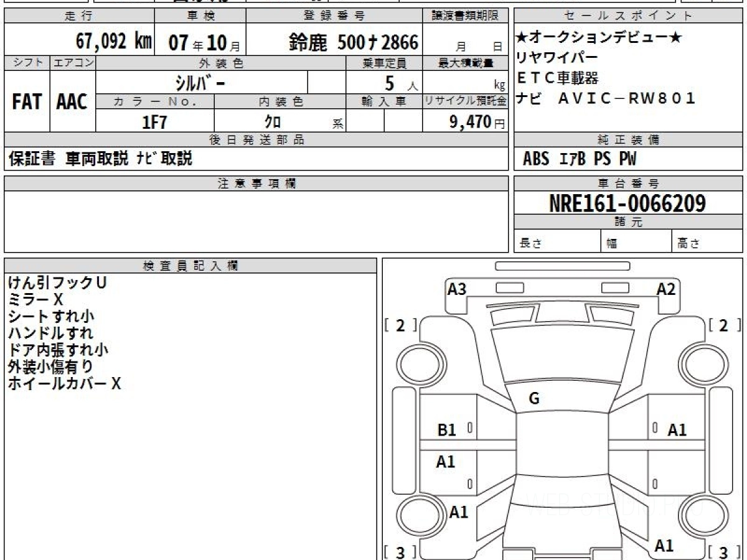Viewport: 747px width, 560px height.
Task: Select the inspection date 07年10月
Action: (204, 42)
